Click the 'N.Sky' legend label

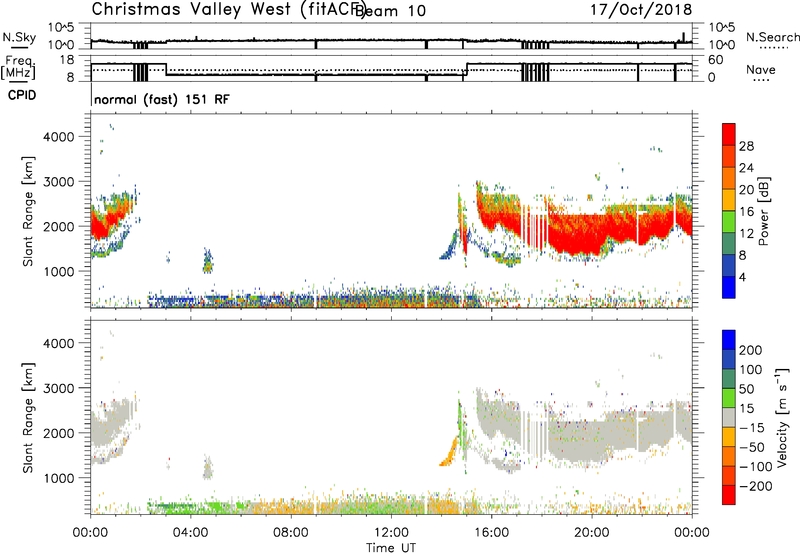(19, 37)
